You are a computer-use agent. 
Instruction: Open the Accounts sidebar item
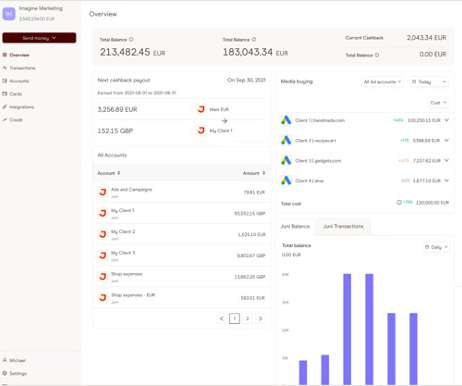click(19, 81)
